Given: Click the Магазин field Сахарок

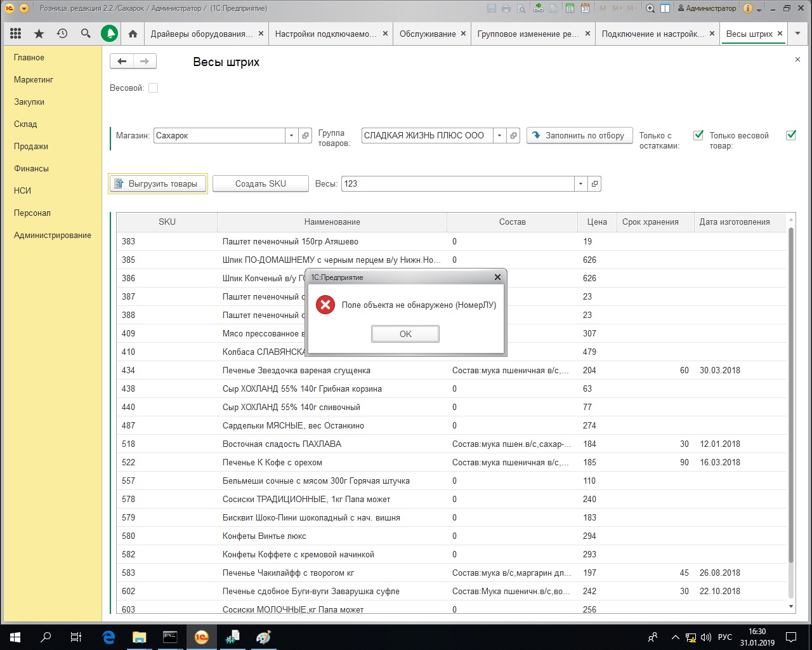Looking at the screenshot, I should click(x=219, y=135).
